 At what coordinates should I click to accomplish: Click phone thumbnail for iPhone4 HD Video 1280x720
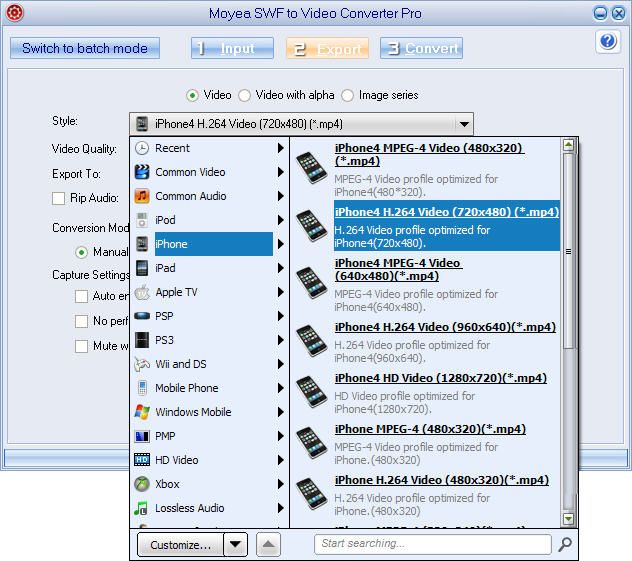coord(312,392)
